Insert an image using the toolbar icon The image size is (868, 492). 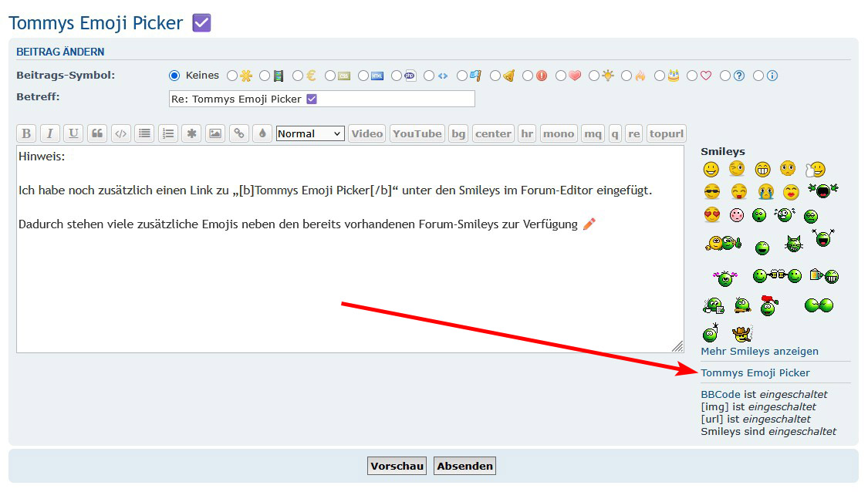215,133
